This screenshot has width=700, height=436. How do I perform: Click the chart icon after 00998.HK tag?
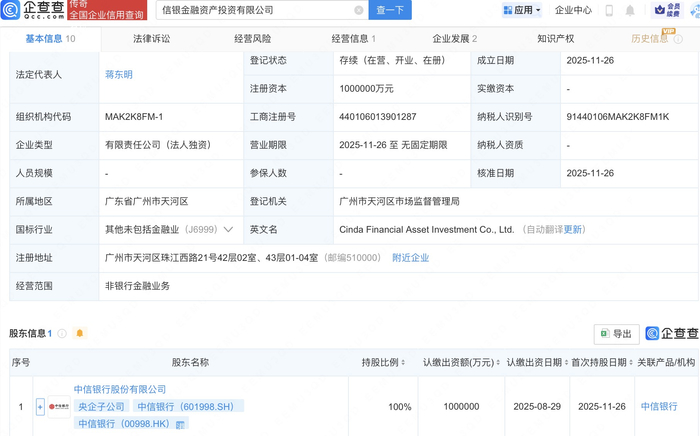click(x=180, y=424)
